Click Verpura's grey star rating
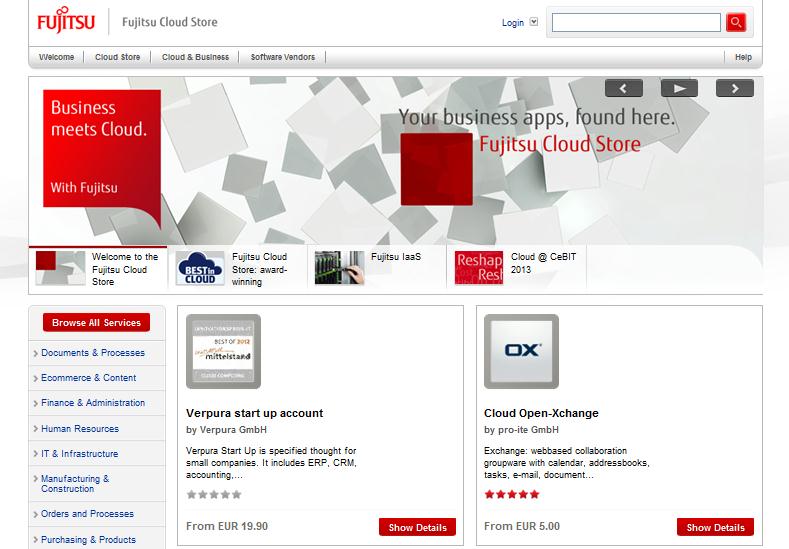 pyautogui.click(x=214, y=495)
